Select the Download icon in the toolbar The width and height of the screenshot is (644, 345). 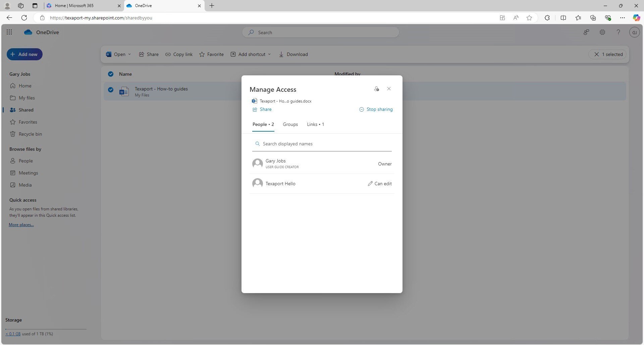281,54
